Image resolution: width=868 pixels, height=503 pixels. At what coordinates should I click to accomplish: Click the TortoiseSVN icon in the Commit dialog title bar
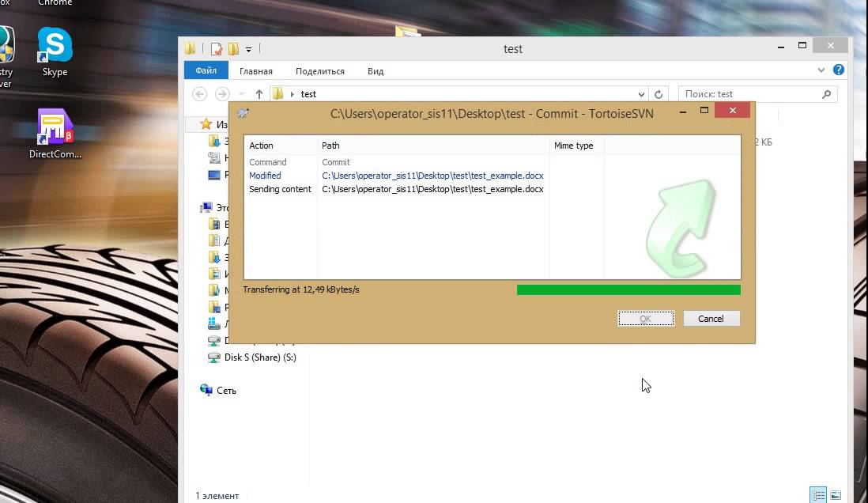(243, 113)
